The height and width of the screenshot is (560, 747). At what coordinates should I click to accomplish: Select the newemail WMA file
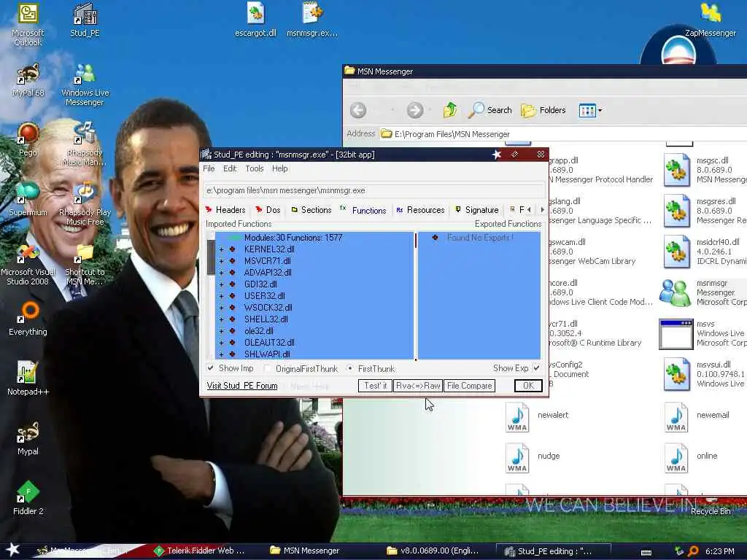tap(676, 418)
